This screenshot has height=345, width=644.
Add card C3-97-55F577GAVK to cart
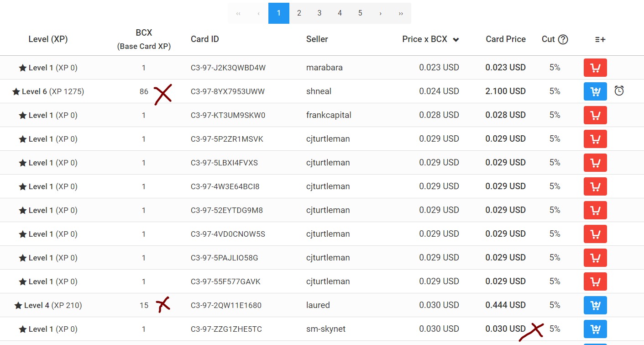(595, 281)
